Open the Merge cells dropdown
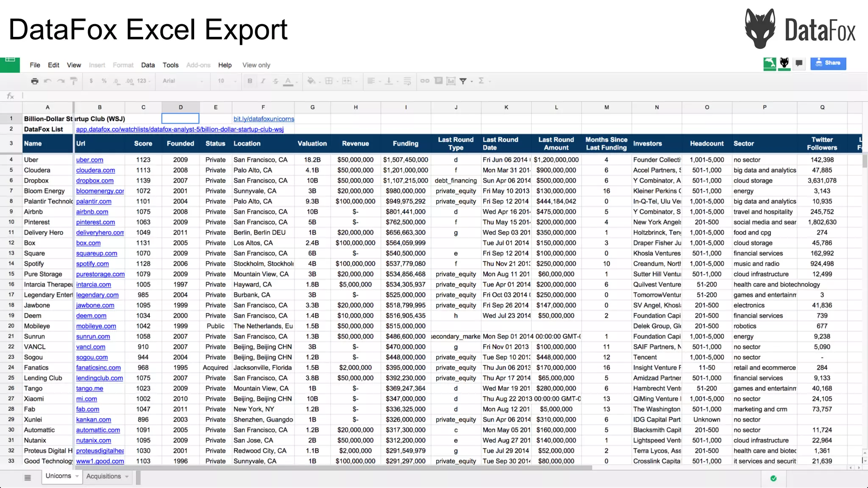The width and height of the screenshot is (868, 488). pyautogui.click(x=350, y=81)
